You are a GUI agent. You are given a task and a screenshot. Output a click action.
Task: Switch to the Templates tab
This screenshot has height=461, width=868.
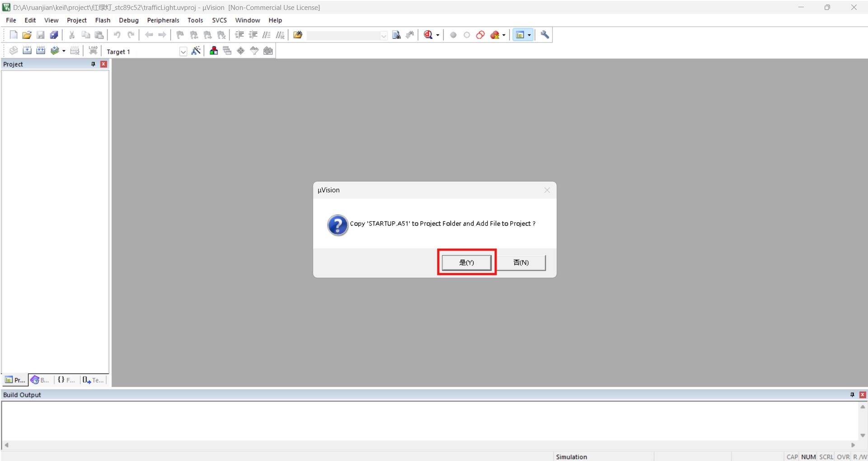point(93,380)
